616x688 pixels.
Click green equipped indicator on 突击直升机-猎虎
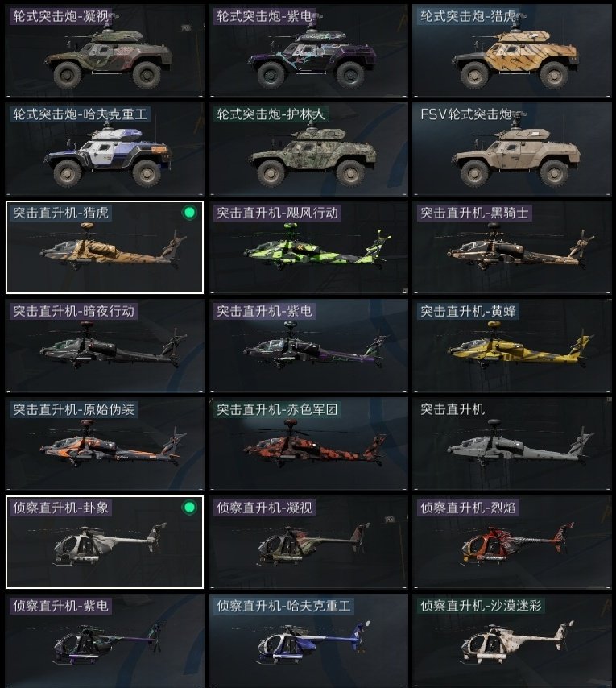click(x=189, y=213)
